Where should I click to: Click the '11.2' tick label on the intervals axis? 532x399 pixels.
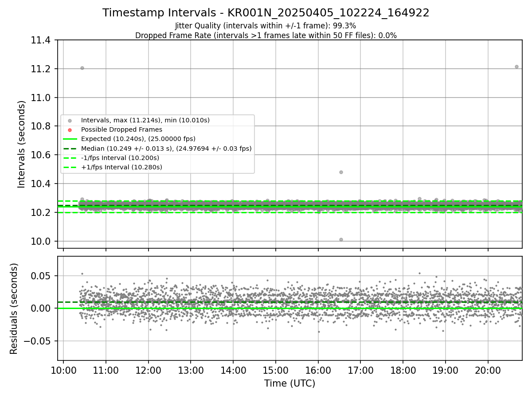click(x=41, y=69)
